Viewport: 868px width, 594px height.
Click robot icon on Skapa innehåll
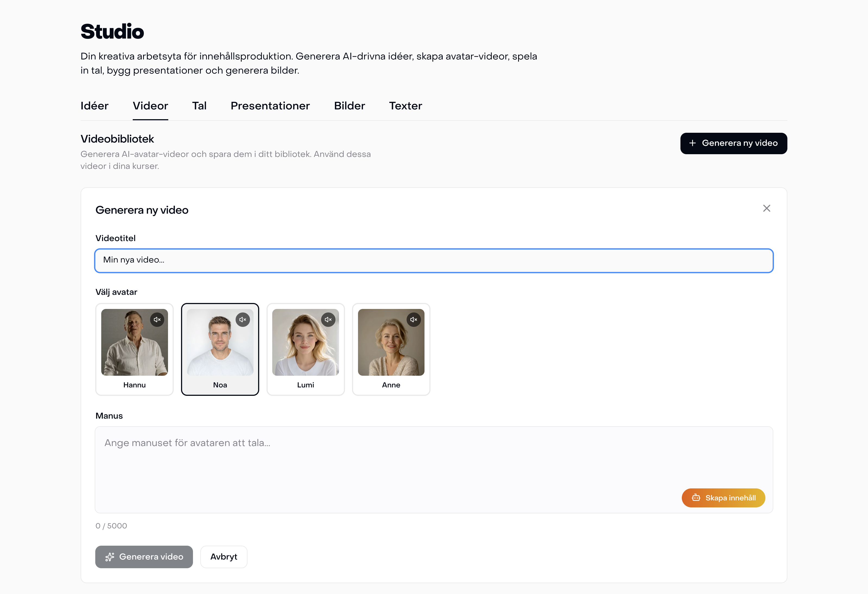[696, 498]
